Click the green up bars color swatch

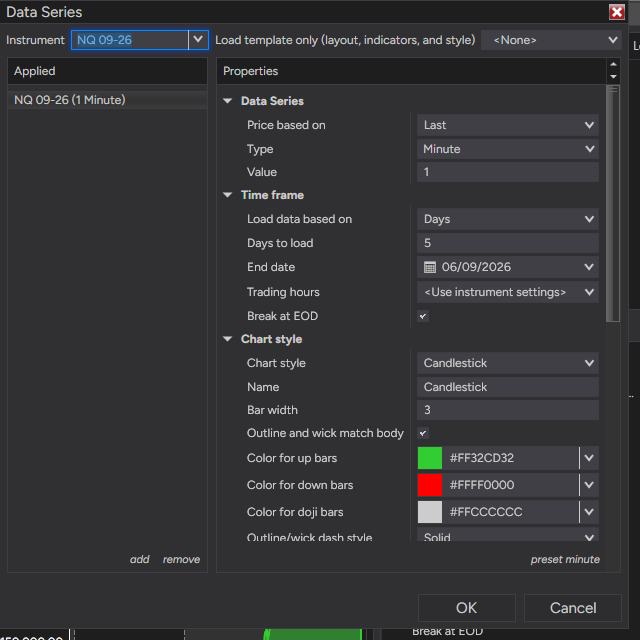pyautogui.click(x=429, y=458)
